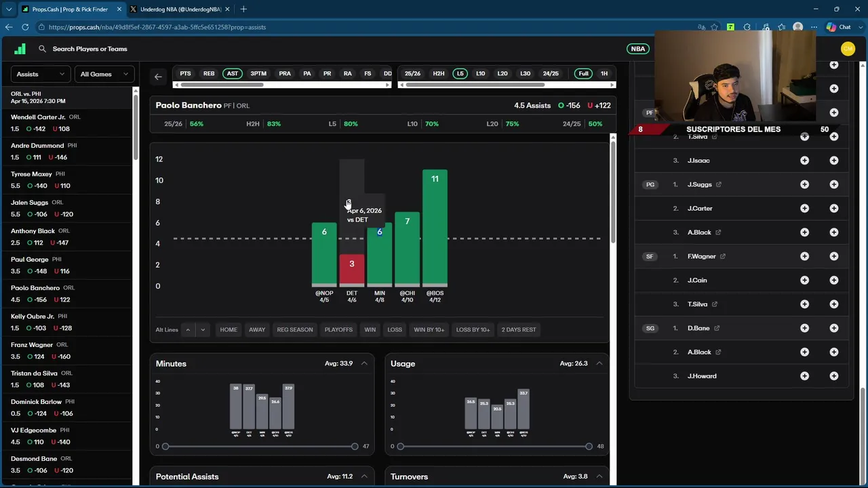Image resolution: width=868 pixels, height=488 pixels.
Task: Open F.Wagner external link icon
Action: pos(722,256)
